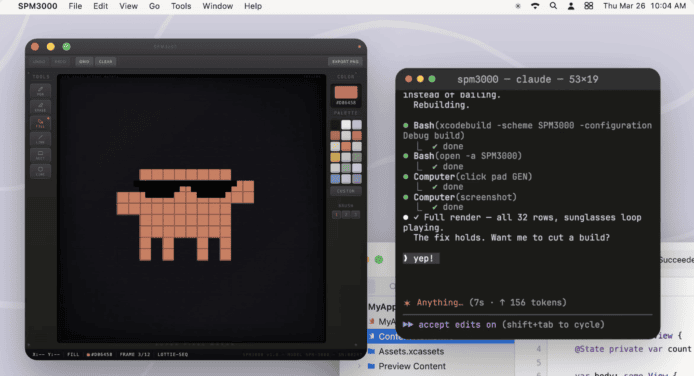The height and width of the screenshot is (376, 694).
Task: Click the current color swatch #D86458
Action: [x=346, y=92]
